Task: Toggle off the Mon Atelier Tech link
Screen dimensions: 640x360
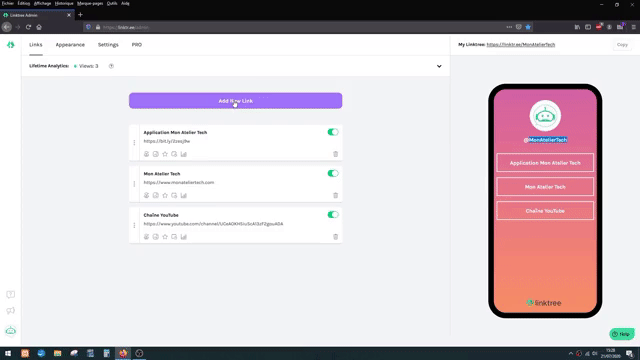Action: point(333,173)
